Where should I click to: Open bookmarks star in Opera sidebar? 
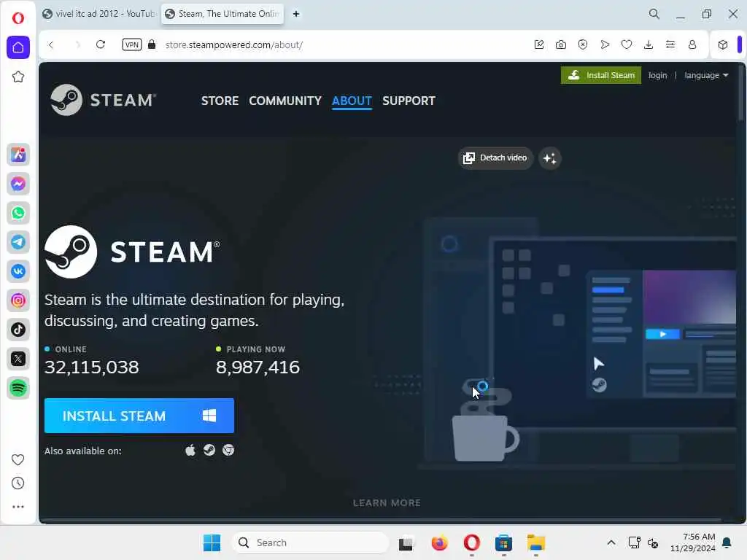(x=18, y=77)
